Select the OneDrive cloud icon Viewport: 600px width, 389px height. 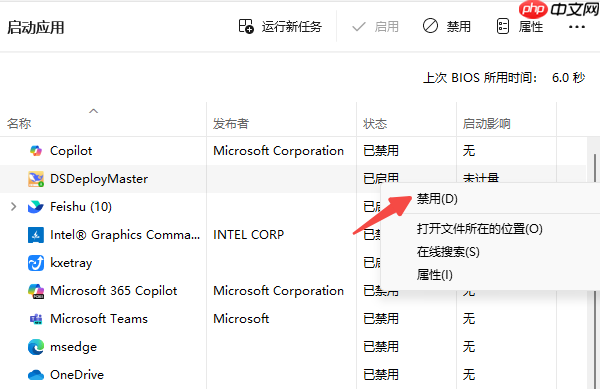click(x=36, y=375)
